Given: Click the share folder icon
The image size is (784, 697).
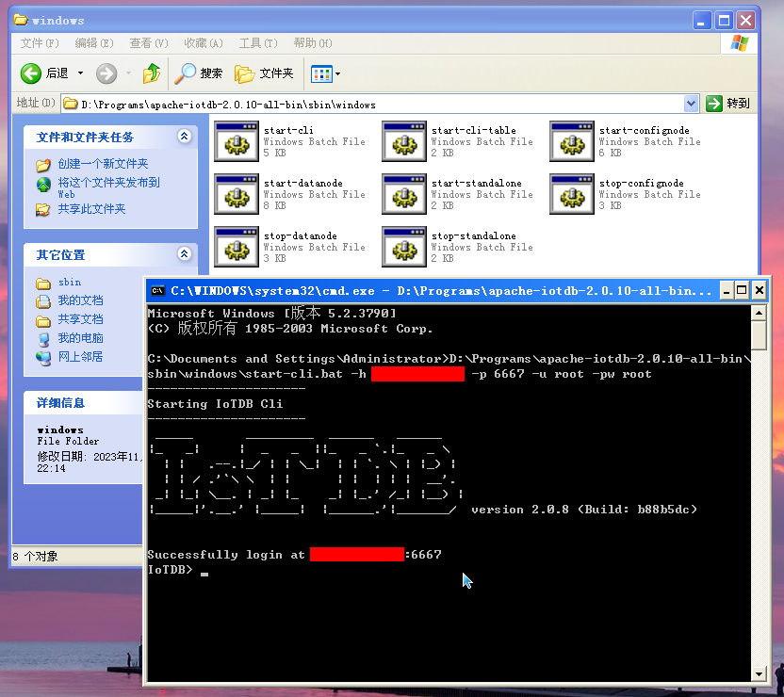Looking at the screenshot, I should [x=43, y=209].
